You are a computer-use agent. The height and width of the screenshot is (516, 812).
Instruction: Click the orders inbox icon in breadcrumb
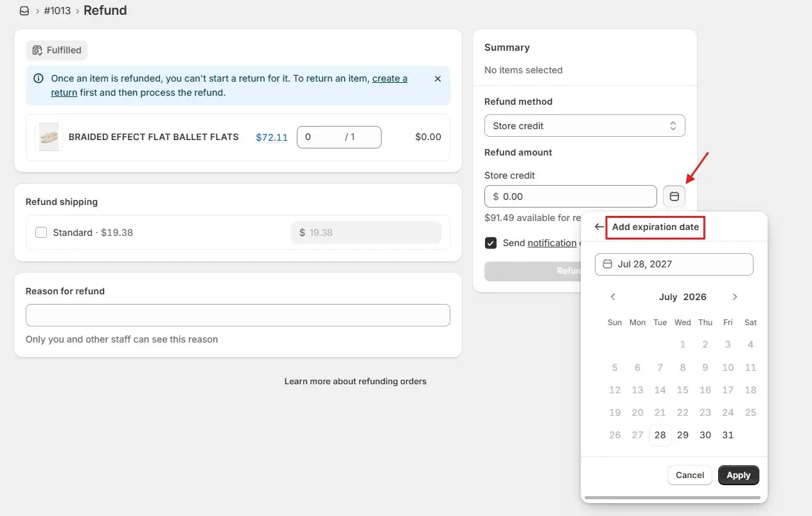pos(24,11)
